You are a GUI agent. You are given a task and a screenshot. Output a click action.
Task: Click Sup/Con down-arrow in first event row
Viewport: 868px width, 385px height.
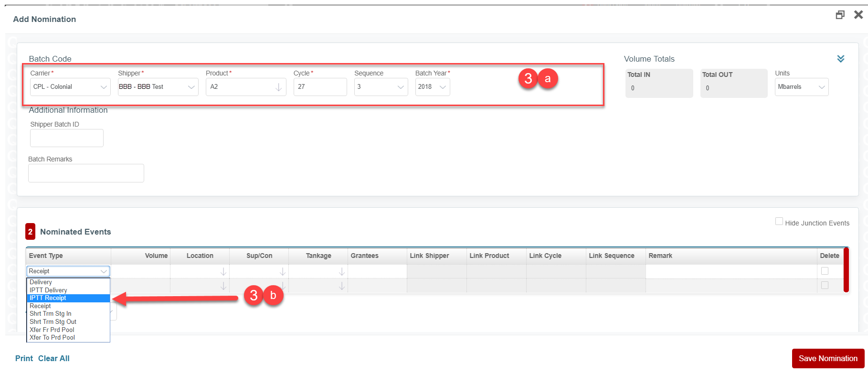point(282,271)
